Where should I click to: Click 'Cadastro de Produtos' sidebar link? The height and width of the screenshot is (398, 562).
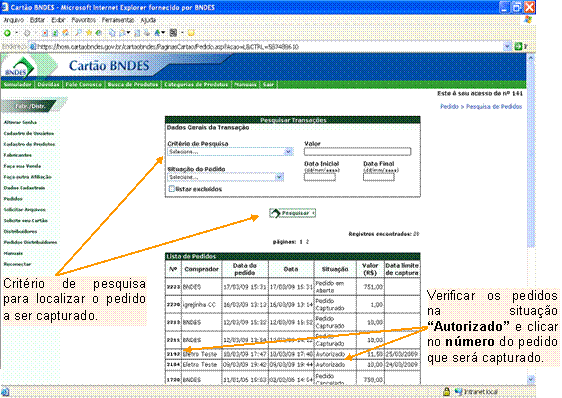(29, 144)
